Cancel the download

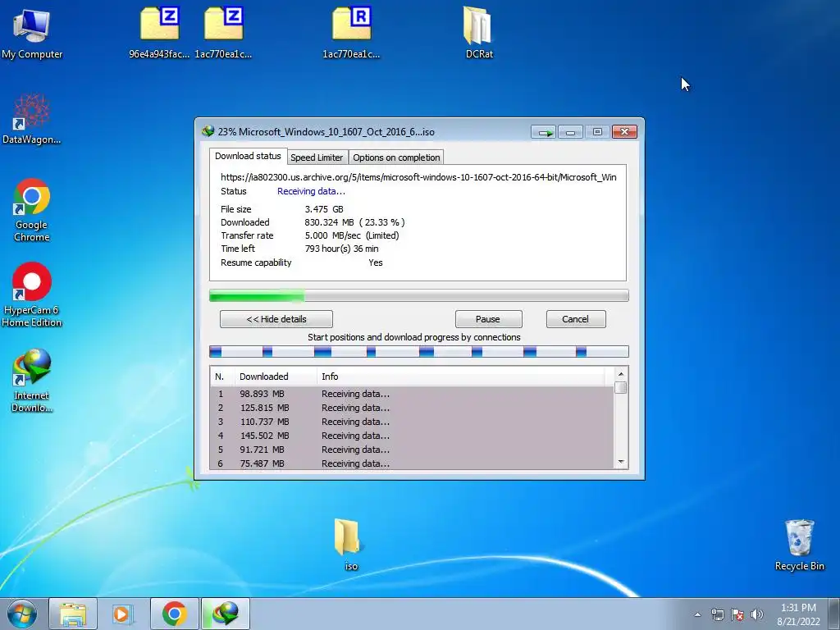click(575, 319)
